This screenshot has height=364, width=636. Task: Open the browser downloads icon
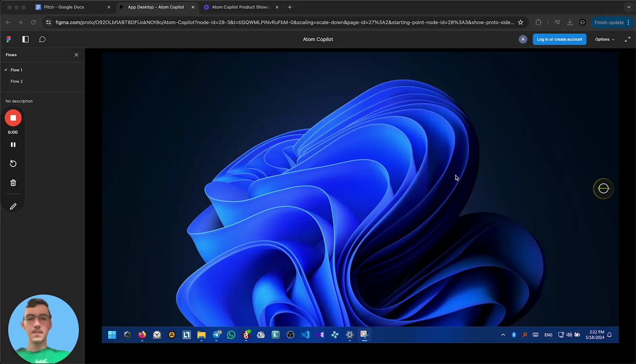(x=570, y=22)
